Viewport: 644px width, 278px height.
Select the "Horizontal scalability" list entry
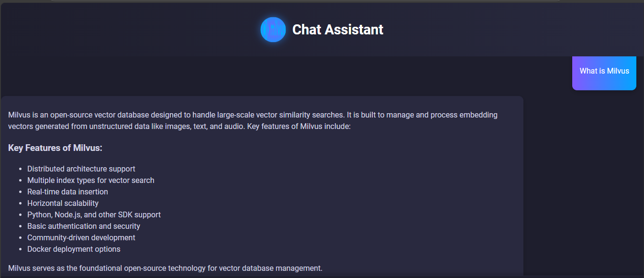coord(63,203)
